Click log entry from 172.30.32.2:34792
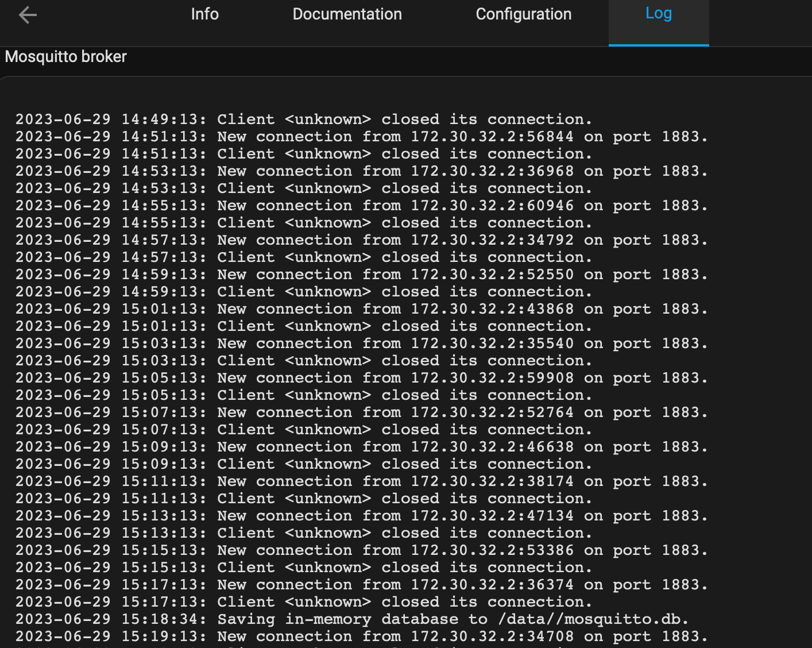Viewport: 812px width, 648px height. tap(362, 240)
